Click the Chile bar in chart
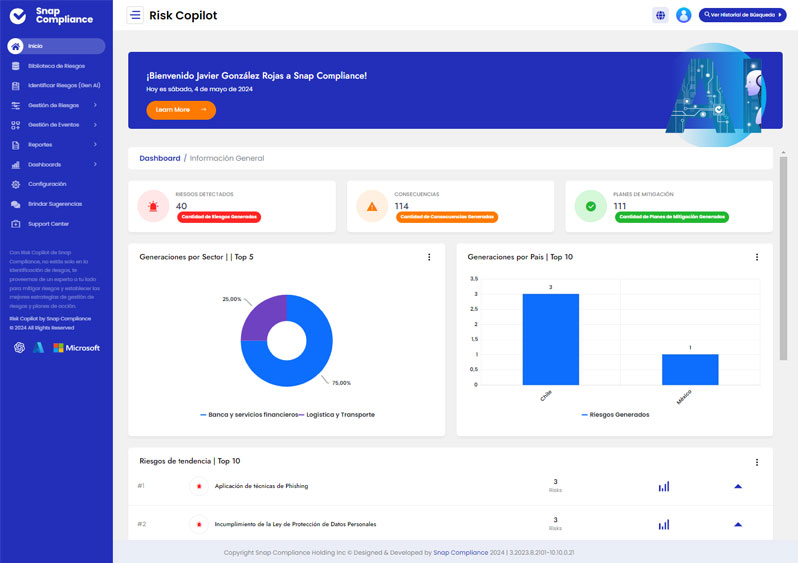Image resolution: width=798 pixels, height=563 pixels. coord(551,340)
